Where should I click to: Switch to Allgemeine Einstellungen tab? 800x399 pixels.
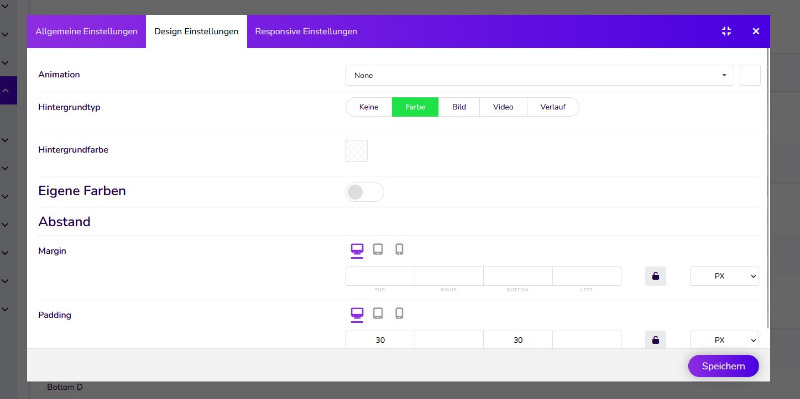pos(86,32)
